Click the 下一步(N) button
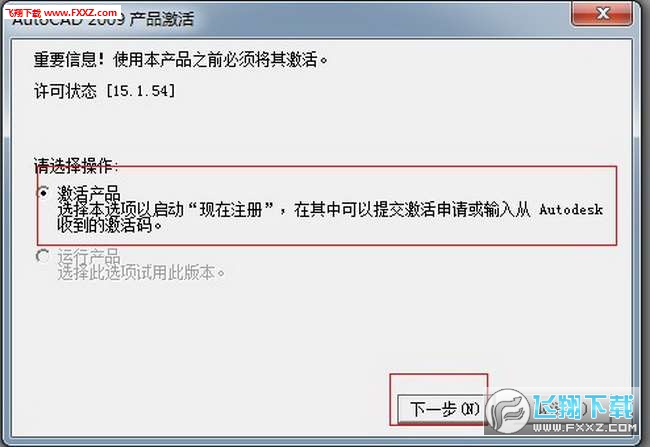Screen dimensions: 650x447 pos(443,409)
